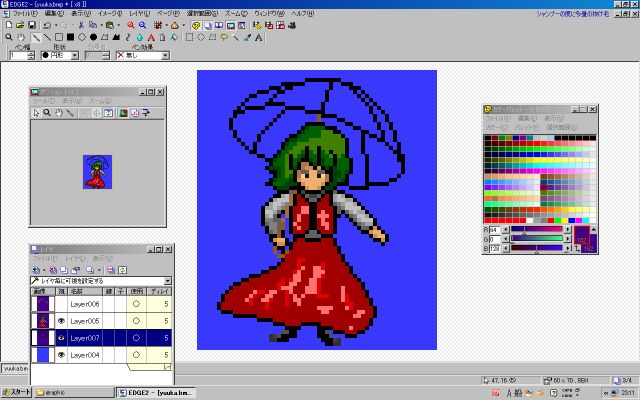Viewport: 640px width, 400px height.
Task: Open the grid options dropdown arrow
Action: 167,25
